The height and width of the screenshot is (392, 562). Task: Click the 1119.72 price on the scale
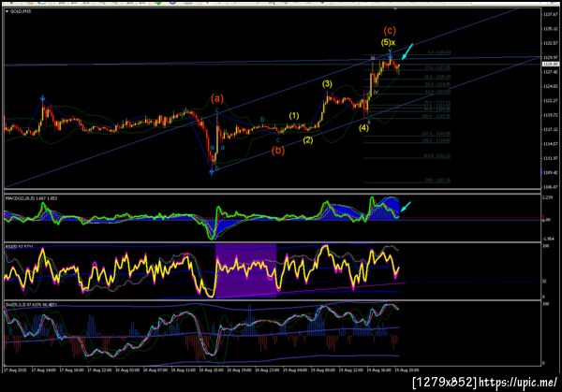coord(550,115)
